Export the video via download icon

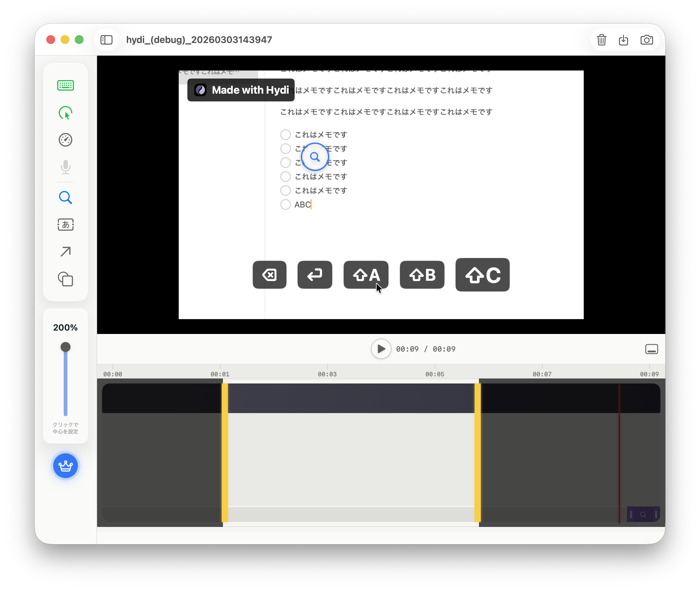click(623, 40)
